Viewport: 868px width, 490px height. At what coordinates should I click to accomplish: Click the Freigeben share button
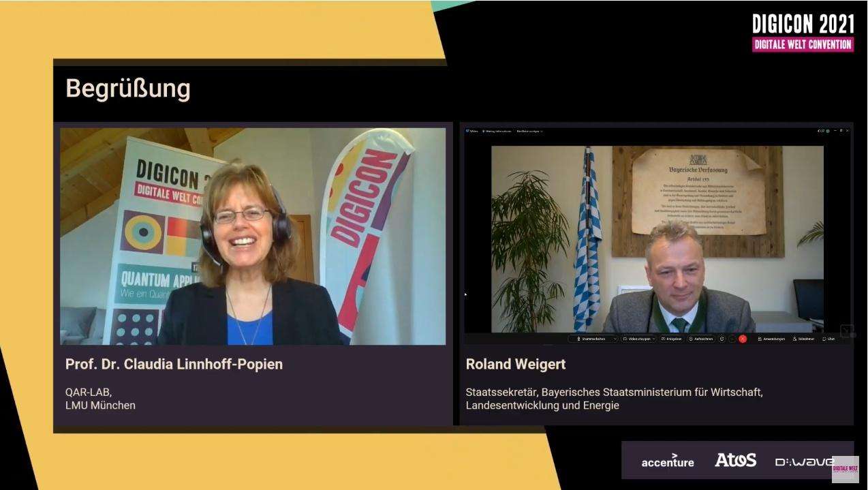click(x=672, y=339)
